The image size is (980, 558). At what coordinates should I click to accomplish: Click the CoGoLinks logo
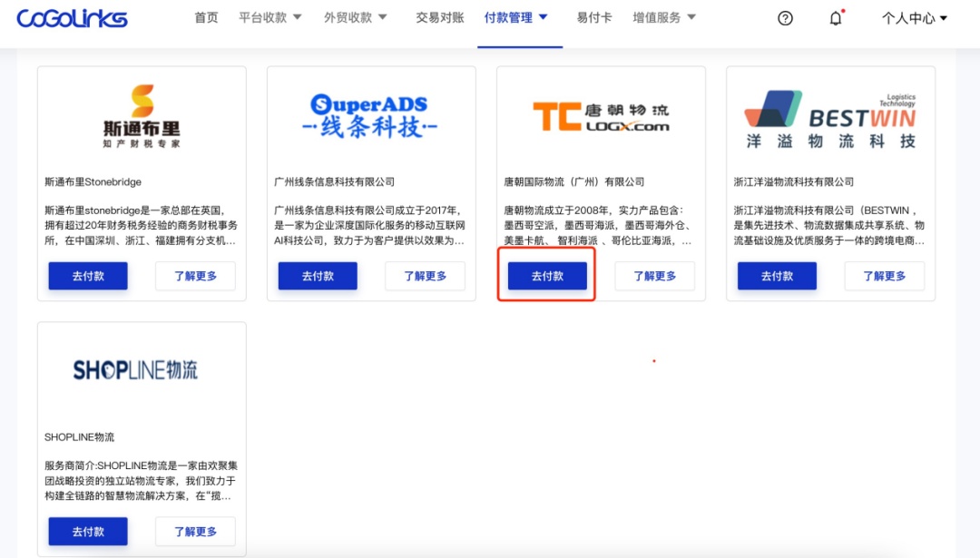(x=72, y=18)
